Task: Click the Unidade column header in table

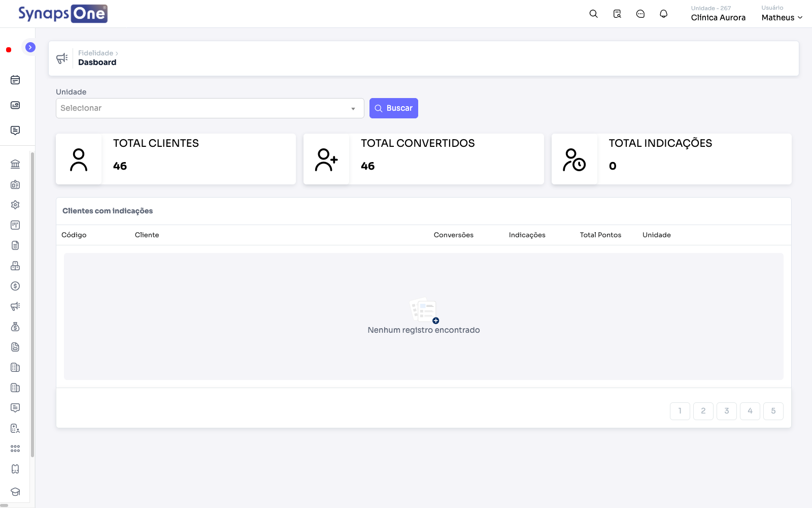Action: 657,235
